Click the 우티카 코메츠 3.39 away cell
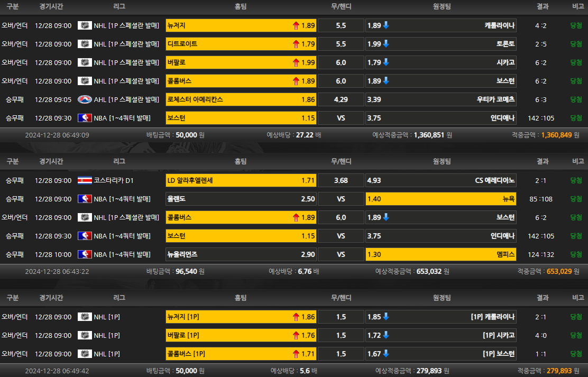588x377 pixels. (x=441, y=99)
